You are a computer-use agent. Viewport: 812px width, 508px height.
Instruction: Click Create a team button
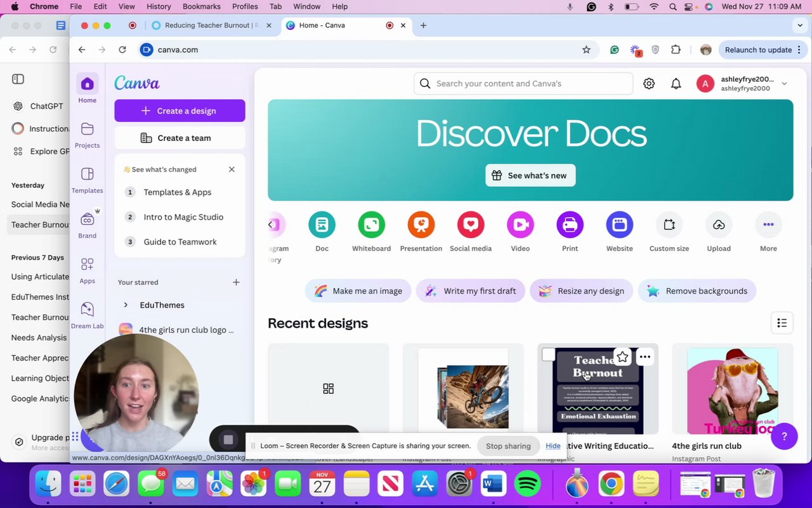tap(180, 138)
